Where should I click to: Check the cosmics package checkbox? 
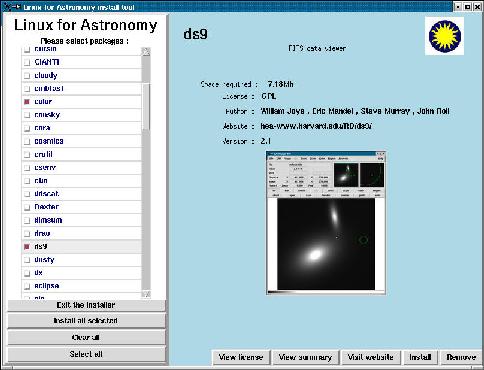[x=27, y=141]
